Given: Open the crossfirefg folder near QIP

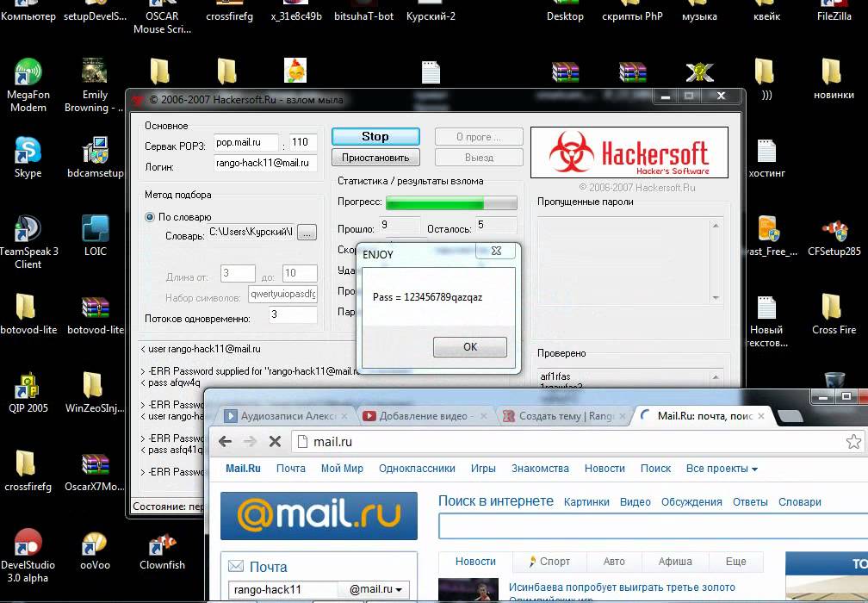Looking at the screenshot, I should pyautogui.click(x=28, y=472).
